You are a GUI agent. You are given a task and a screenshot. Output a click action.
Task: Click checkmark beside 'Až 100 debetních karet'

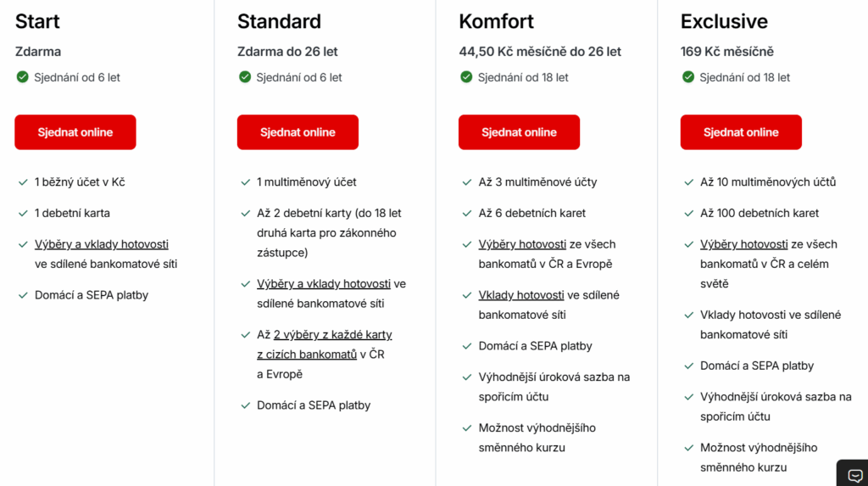point(688,214)
